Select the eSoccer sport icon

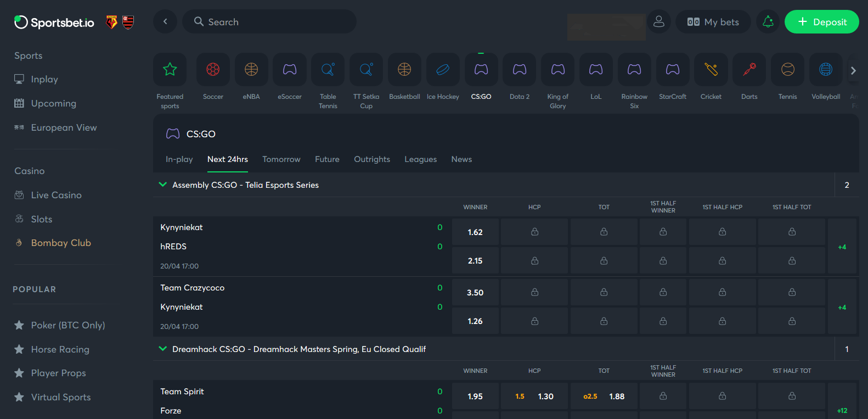pos(290,70)
